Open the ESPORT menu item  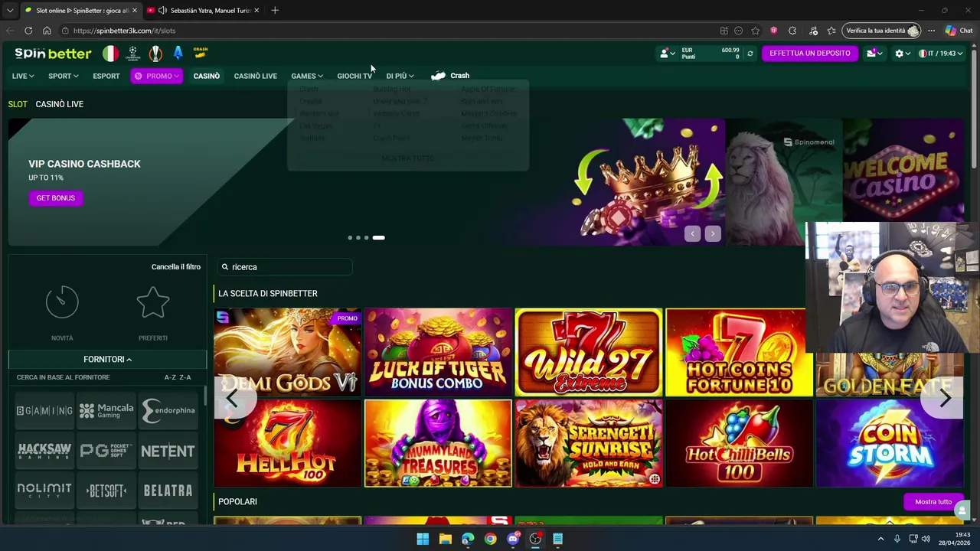pos(106,77)
